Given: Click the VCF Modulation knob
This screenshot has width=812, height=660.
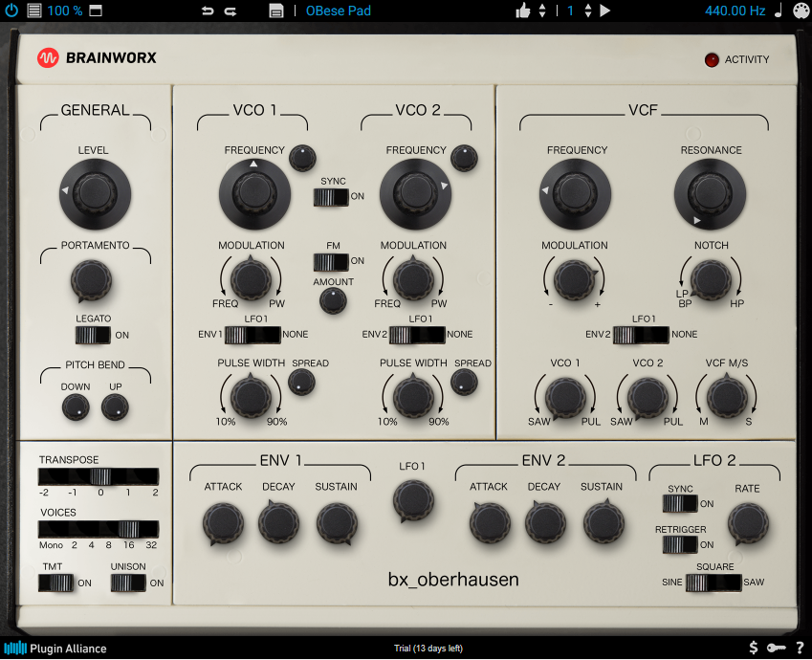Looking at the screenshot, I should tap(575, 279).
